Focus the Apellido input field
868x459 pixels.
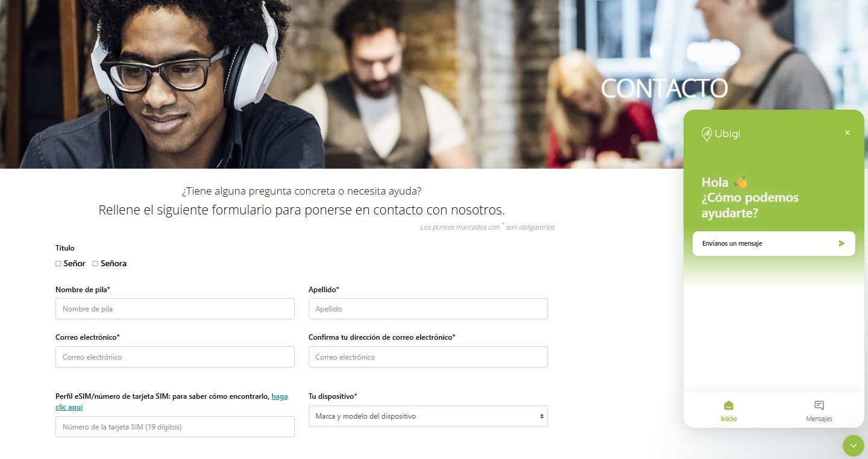coord(428,309)
